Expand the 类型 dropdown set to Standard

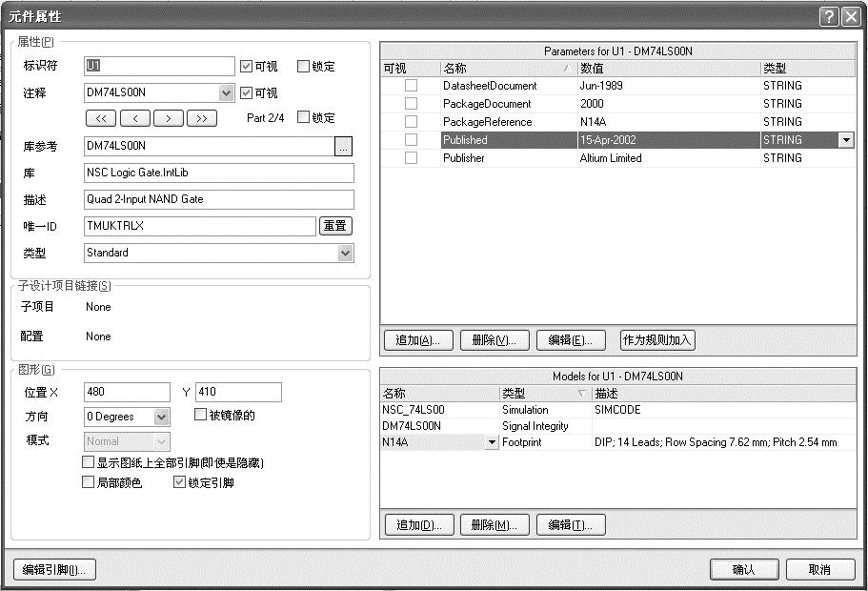click(346, 253)
